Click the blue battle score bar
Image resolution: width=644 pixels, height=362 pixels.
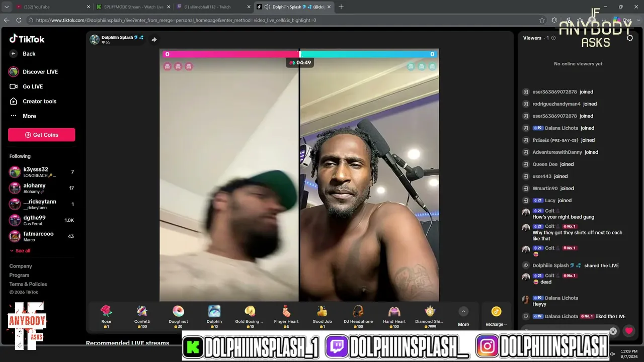370,54
